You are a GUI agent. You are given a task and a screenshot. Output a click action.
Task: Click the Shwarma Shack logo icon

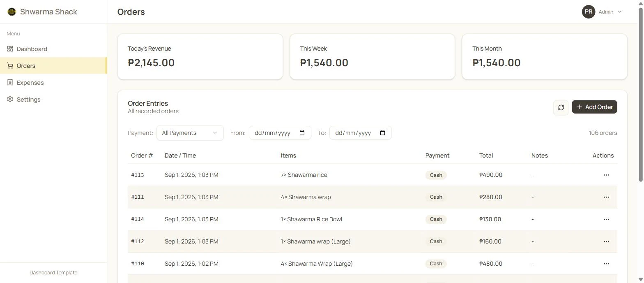[x=11, y=12]
